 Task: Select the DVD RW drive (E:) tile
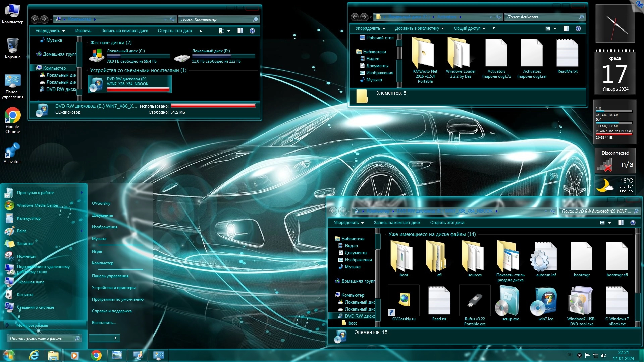point(130,84)
